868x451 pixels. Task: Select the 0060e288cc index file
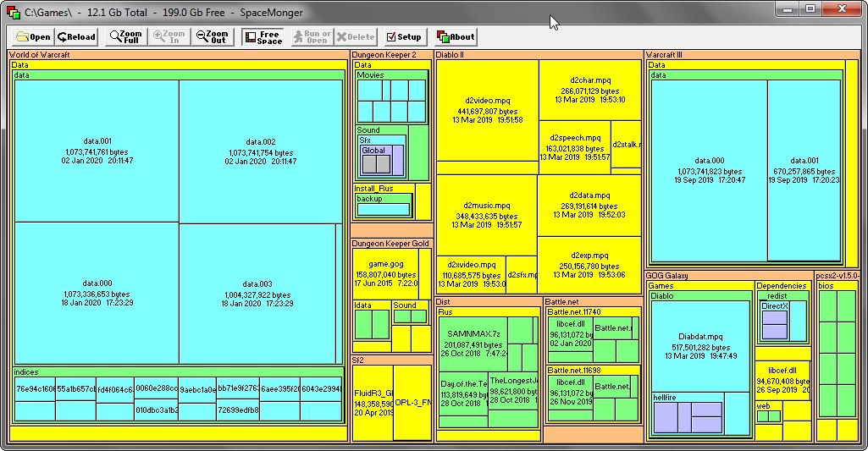point(157,388)
